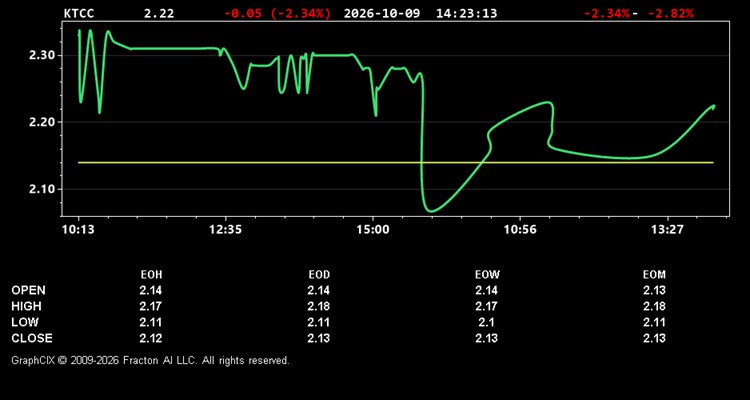
Task: Click the EOW close value 2.13
Action: click(486, 338)
